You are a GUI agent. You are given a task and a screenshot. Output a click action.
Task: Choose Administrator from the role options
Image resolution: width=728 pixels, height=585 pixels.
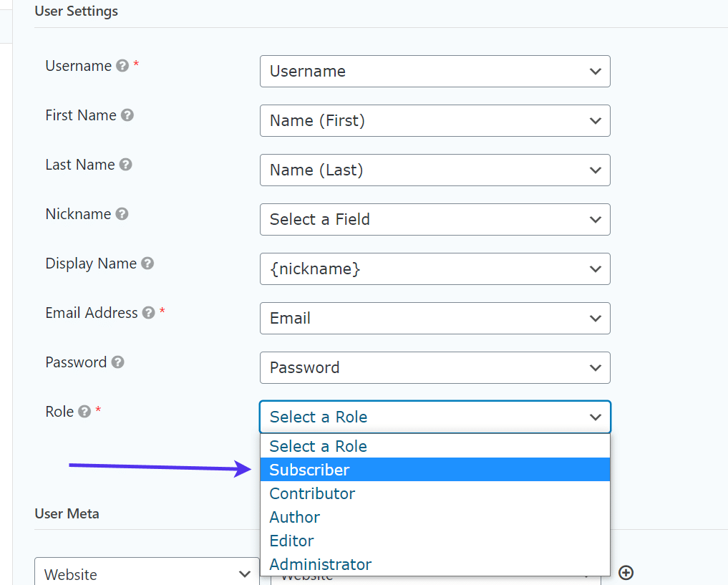(x=435, y=564)
